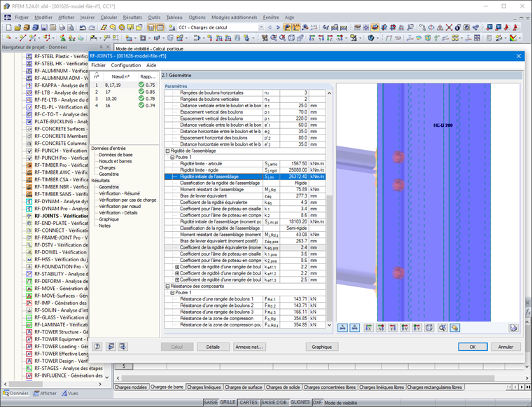The image size is (532, 407).
Task: Click the new line tool icon
Action: [x=22, y=38]
